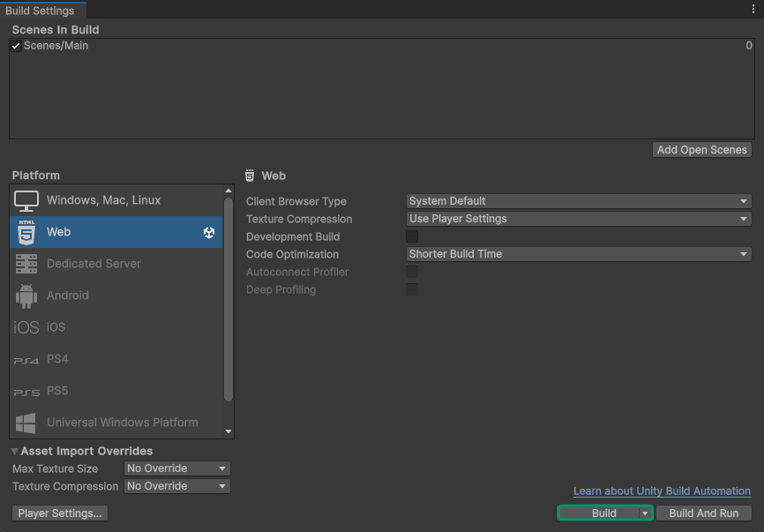This screenshot has width=764, height=532.
Task: Open the Client Browser Type dropdown
Action: (x=579, y=200)
